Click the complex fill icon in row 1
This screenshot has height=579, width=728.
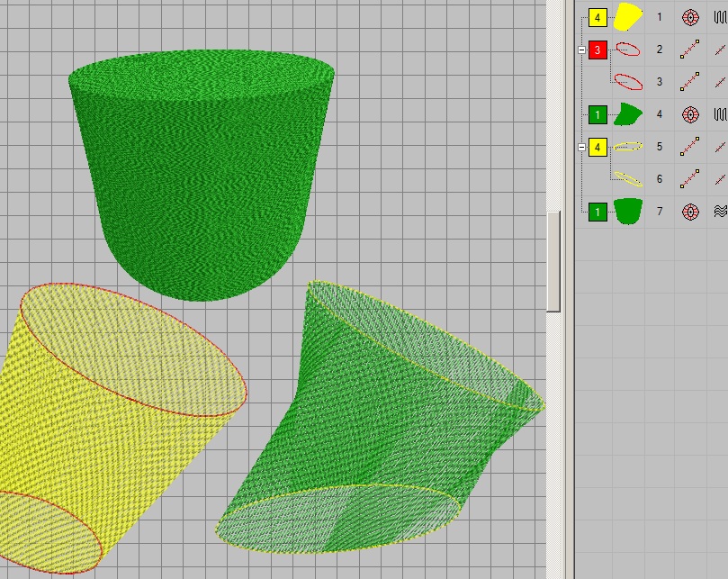(690, 17)
